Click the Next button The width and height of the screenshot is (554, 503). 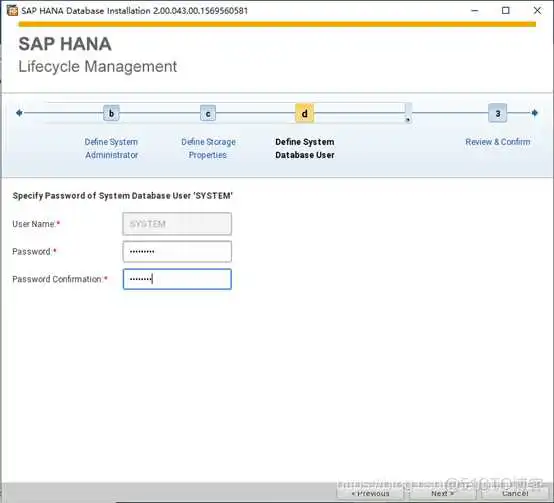[x=442, y=493]
